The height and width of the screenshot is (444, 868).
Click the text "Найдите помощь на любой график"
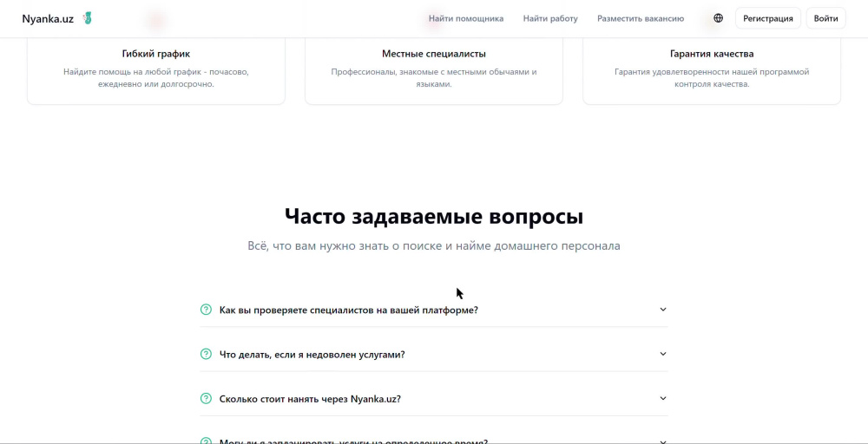(156, 78)
